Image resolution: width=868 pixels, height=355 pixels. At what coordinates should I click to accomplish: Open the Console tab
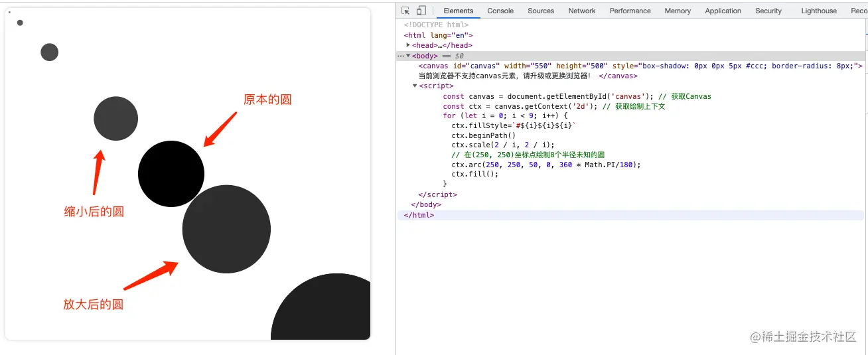pyautogui.click(x=500, y=11)
